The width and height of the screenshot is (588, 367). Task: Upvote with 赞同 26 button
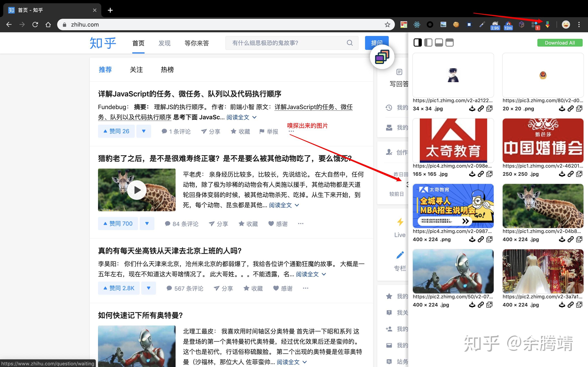116,131
